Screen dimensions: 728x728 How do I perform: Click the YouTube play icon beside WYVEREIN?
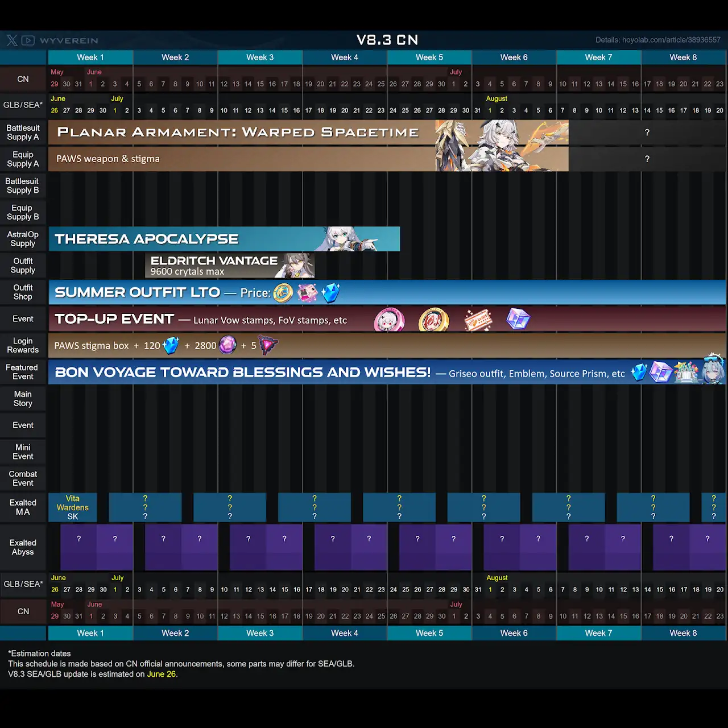[28, 40]
